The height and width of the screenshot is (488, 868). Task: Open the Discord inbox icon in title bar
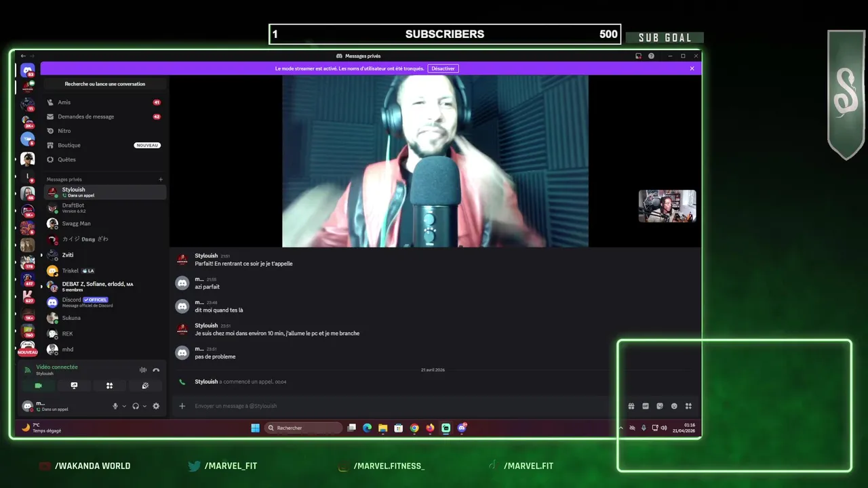coord(638,56)
